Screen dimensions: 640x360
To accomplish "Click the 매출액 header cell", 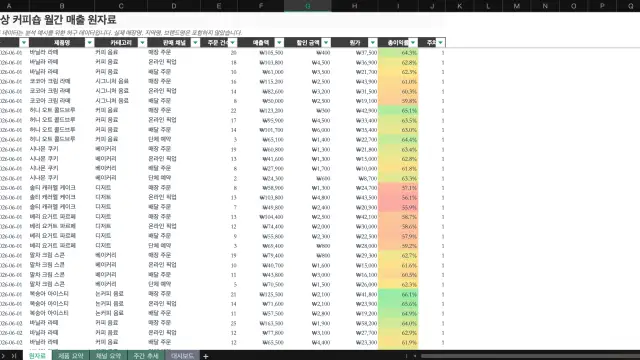I will pyautogui.click(x=261, y=42).
